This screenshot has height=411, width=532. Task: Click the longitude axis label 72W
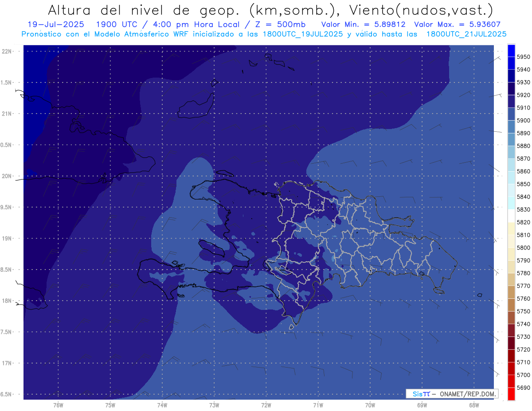click(266, 405)
